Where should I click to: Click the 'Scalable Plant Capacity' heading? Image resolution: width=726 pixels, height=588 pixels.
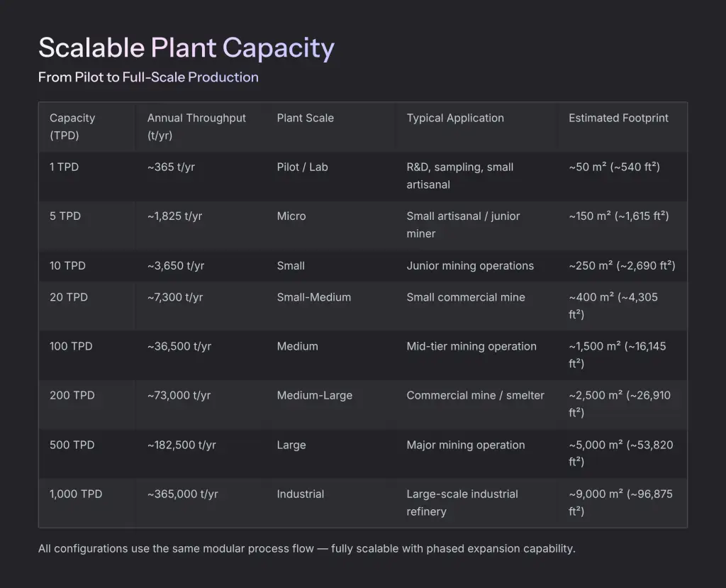[x=186, y=48]
